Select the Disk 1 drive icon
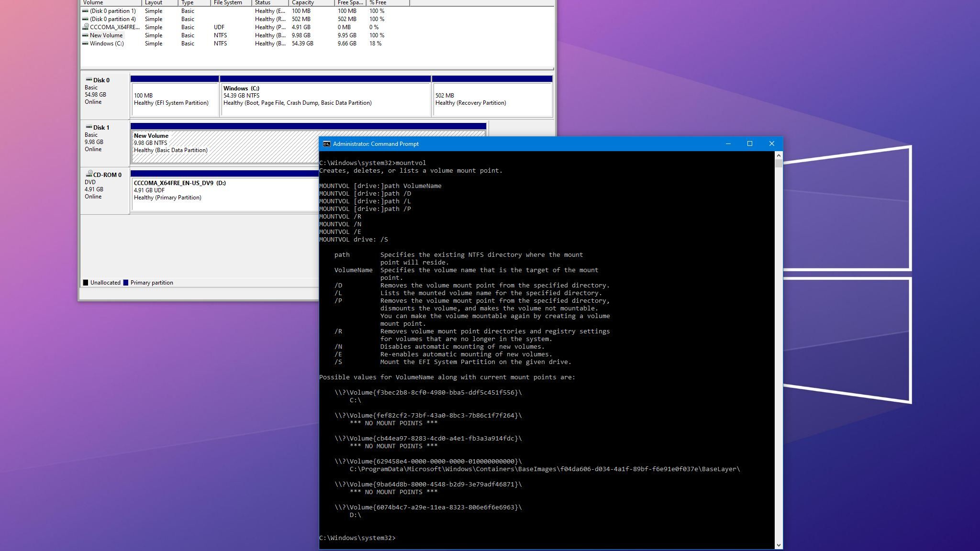The width and height of the screenshot is (980, 551). point(89,127)
